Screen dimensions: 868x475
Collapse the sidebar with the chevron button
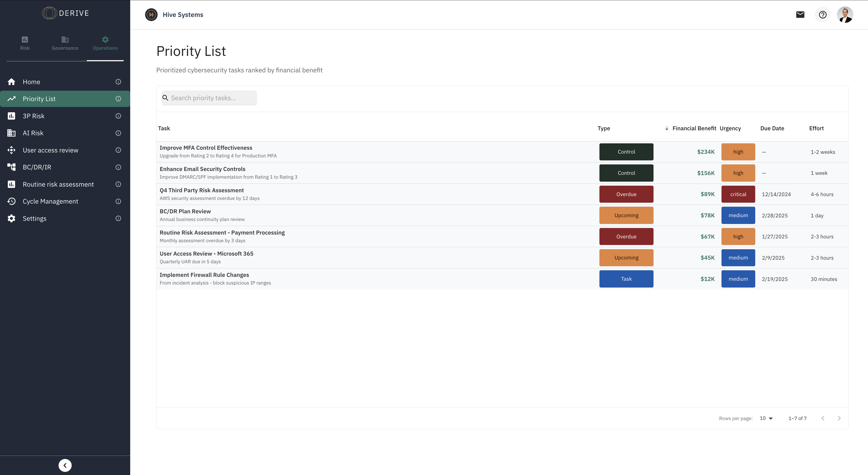(65, 465)
